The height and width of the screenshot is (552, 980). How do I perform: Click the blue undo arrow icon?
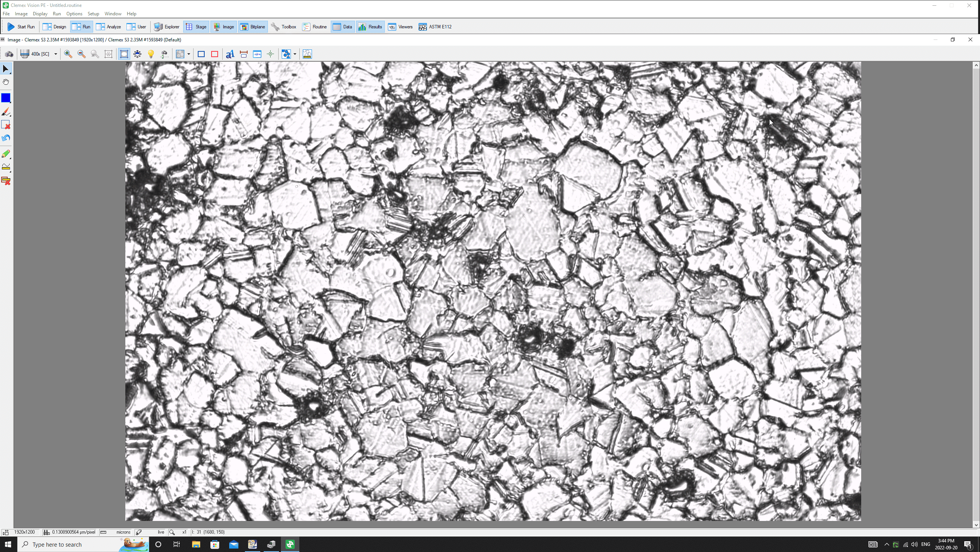coord(6,138)
